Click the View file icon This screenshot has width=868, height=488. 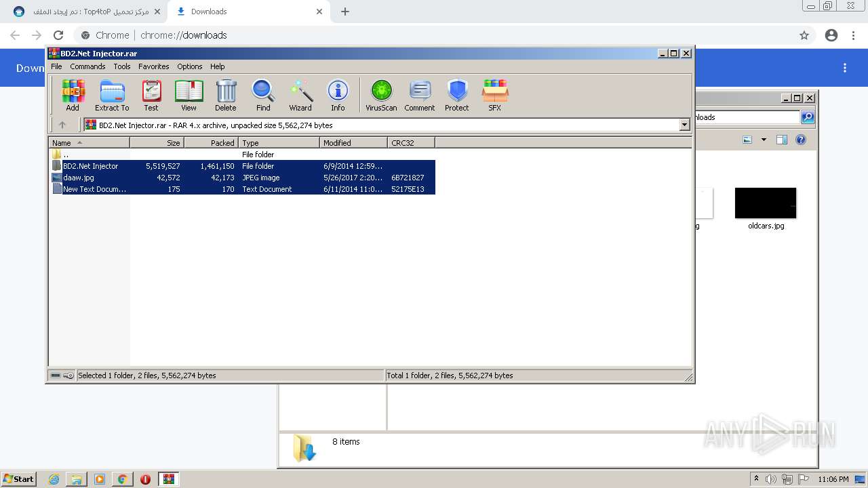point(189,95)
